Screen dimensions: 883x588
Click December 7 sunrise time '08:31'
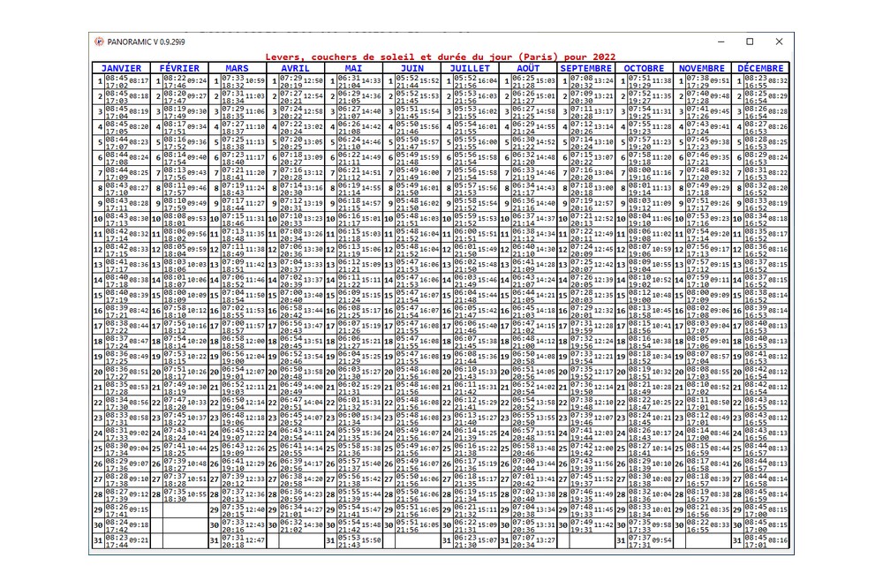point(755,170)
